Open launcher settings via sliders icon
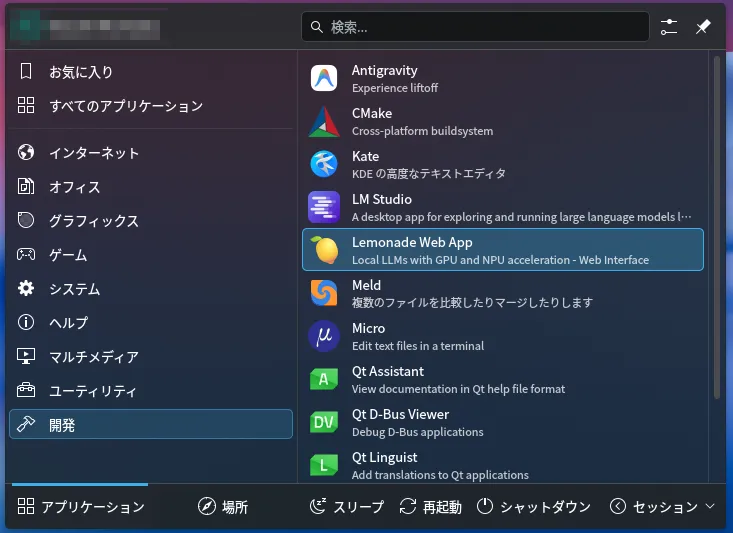 tap(669, 27)
